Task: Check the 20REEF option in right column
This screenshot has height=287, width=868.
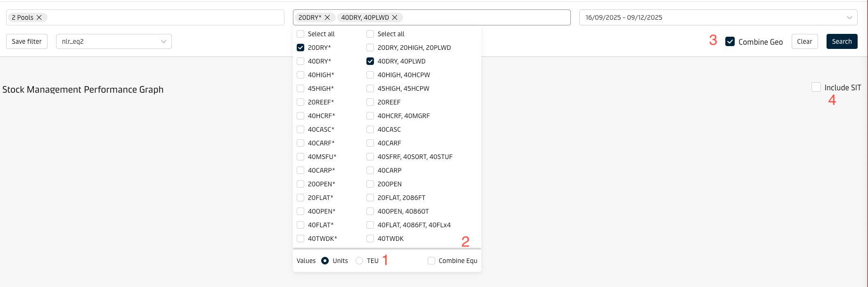Action: click(x=370, y=102)
